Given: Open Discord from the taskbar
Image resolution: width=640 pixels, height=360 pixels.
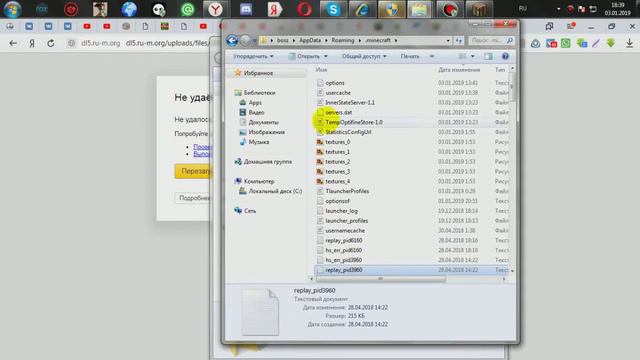Looking at the screenshot, I should pyautogui.click(x=246, y=9).
